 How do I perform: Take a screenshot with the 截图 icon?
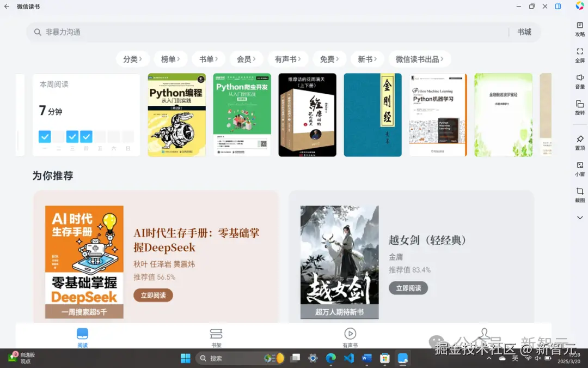pyautogui.click(x=580, y=195)
